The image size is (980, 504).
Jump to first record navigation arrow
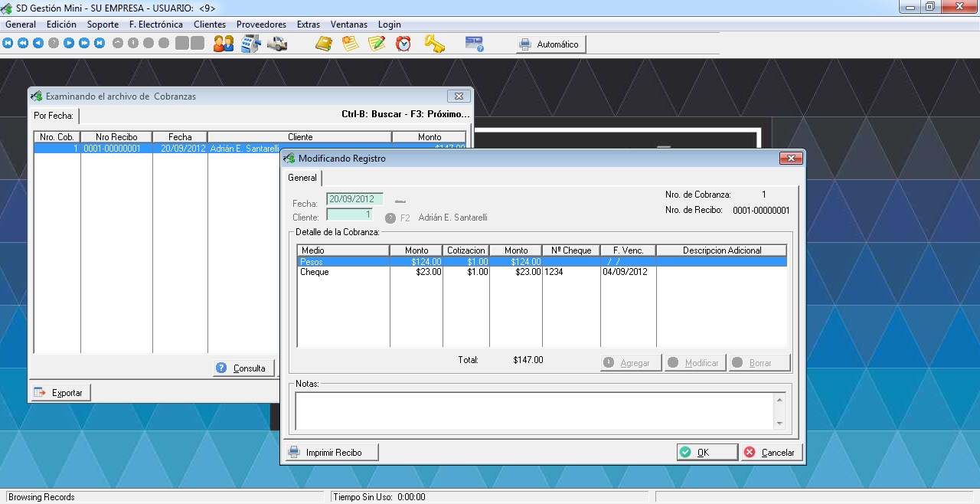[8, 44]
